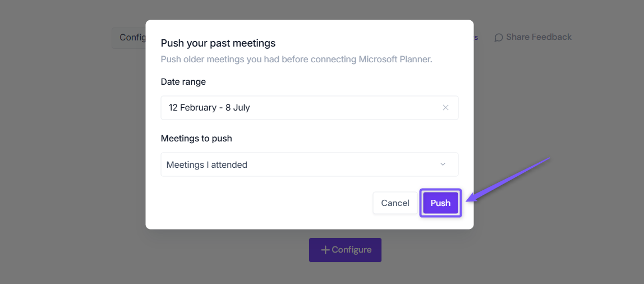Image resolution: width=644 pixels, height=284 pixels.
Task: Click the Microsoft Planner description text
Action: [x=297, y=59]
